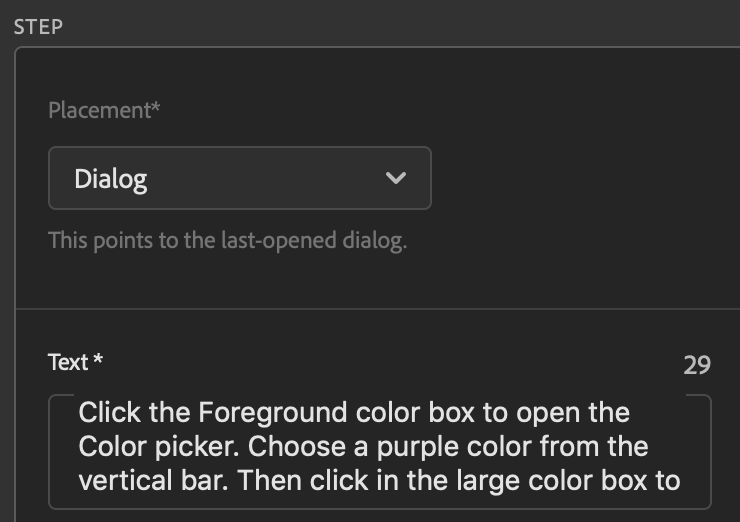The height and width of the screenshot is (522, 740).
Task: Click the character counter showing 29
Action: coord(697,365)
